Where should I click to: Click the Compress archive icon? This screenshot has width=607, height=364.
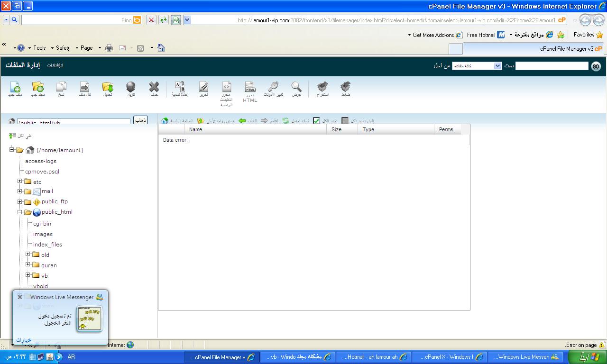[x=346, y=87]
